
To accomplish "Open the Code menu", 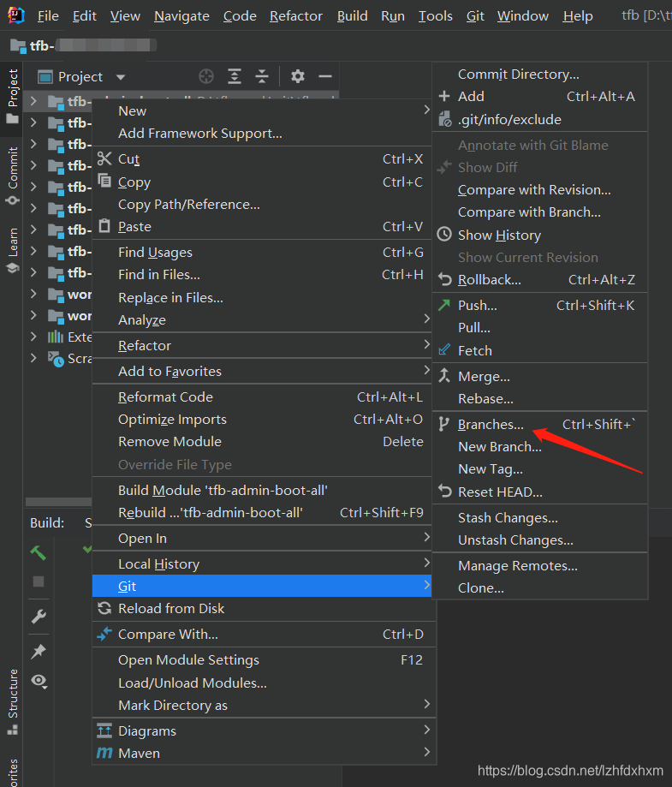I will pos(240,16).
